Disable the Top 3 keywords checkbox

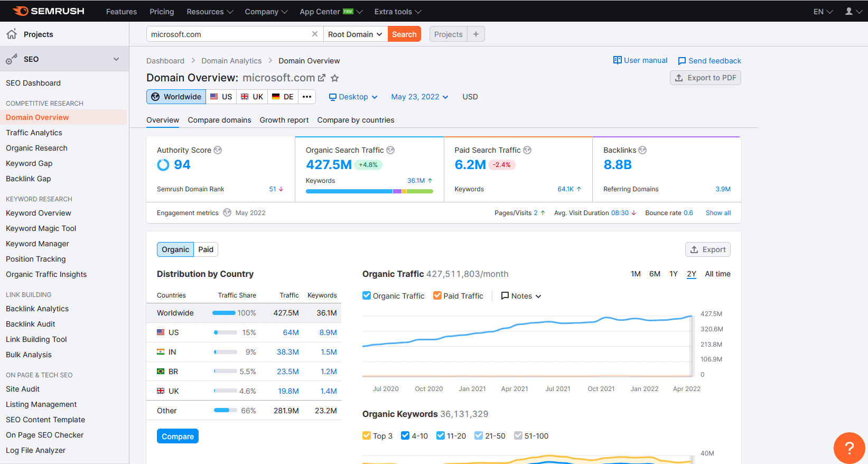point(367,435)
